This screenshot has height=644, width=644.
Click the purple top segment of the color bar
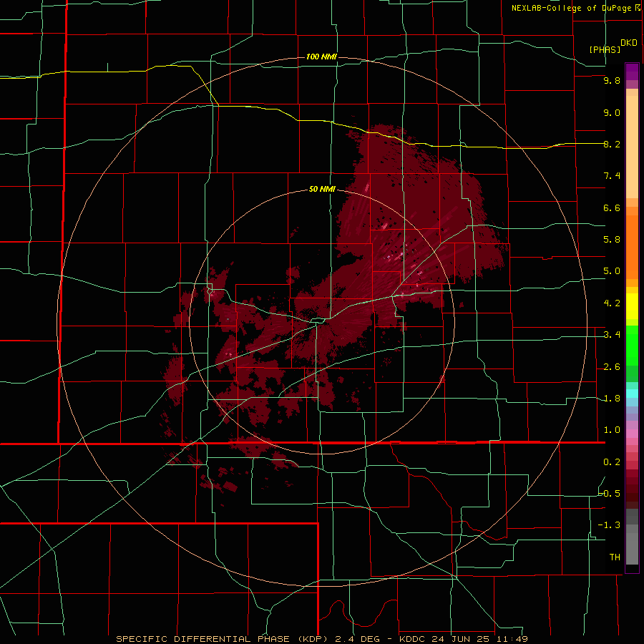click(x=632, y=72)
